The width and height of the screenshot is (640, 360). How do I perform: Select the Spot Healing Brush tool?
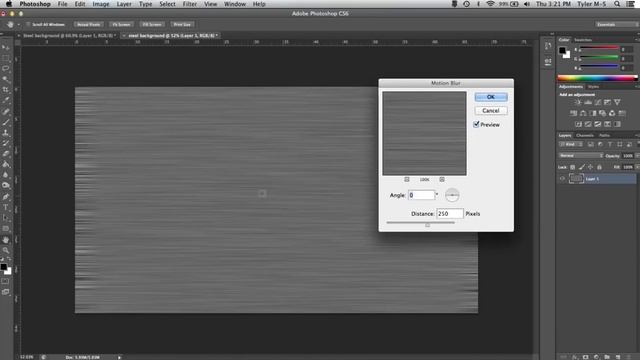coord(6,111)
